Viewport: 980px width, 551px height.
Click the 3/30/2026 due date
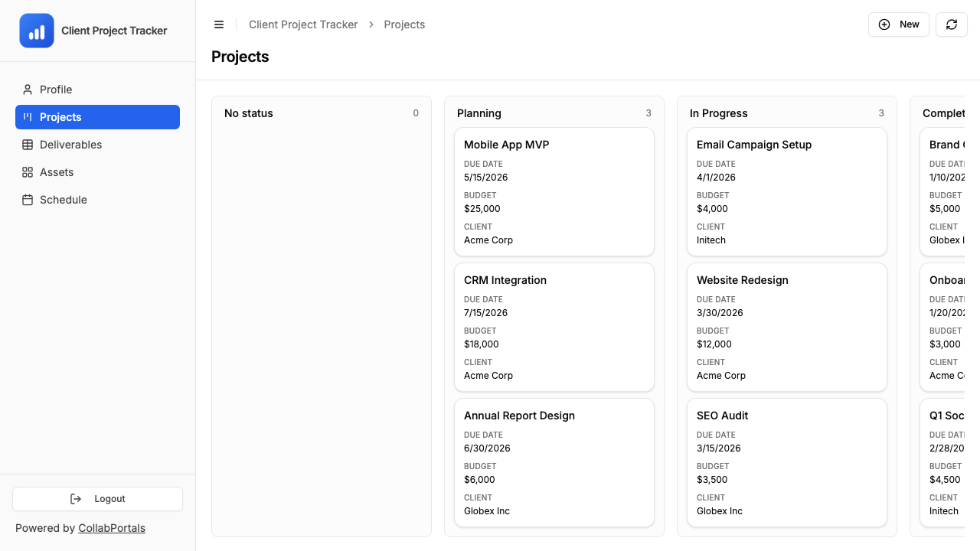720,313
